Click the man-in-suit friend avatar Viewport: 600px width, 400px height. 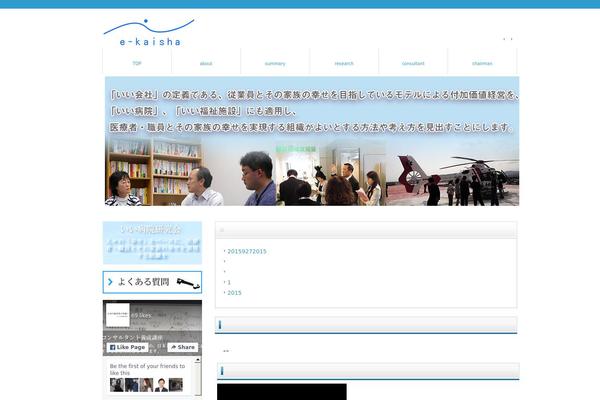tap(161, 385)
